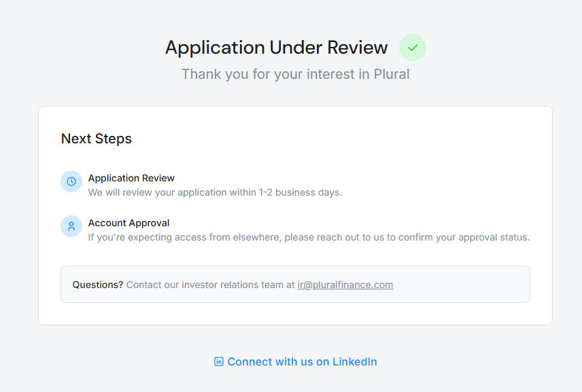Click the green checkmark icon
Screen dimensions: 582x392
tap(413, 48)
